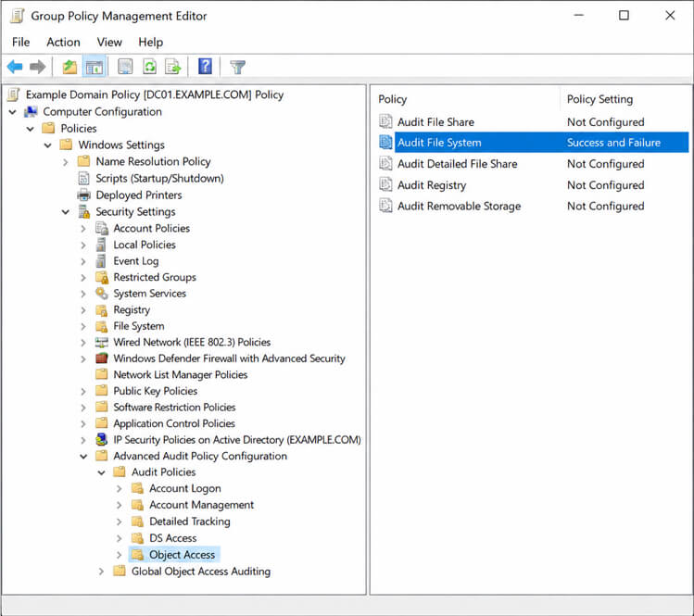Expand the Local Policies node
Screen dimensions: 694x616
(83, 245)
